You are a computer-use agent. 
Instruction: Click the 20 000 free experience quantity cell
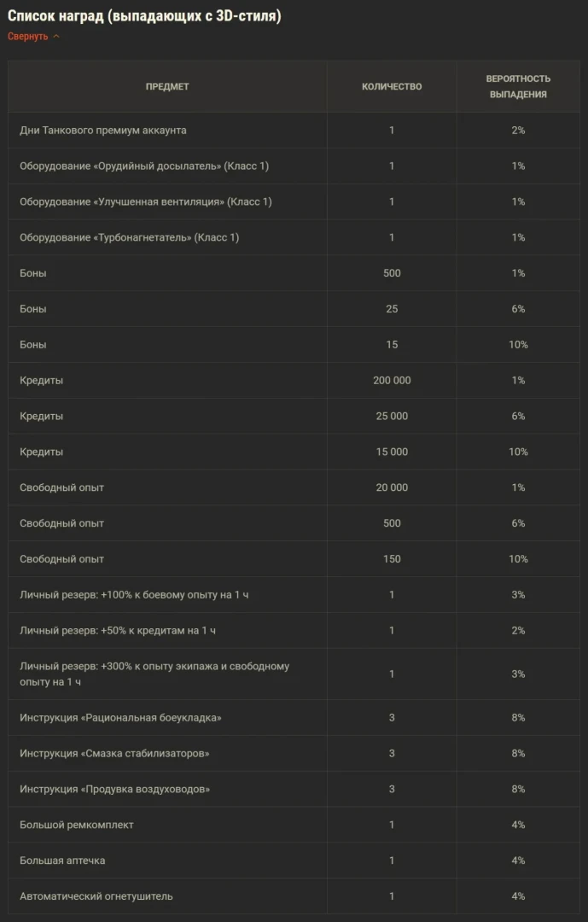point(392,488)
